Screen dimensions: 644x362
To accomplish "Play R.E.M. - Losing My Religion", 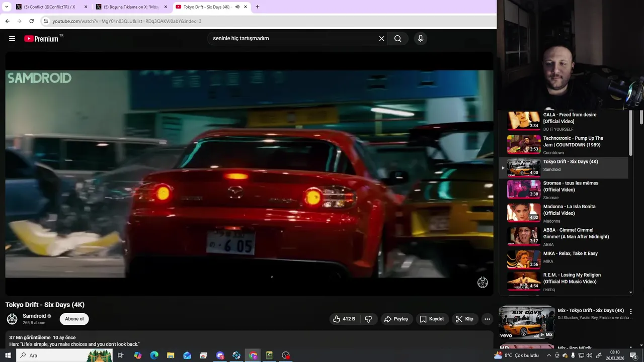I will point(563,282).
